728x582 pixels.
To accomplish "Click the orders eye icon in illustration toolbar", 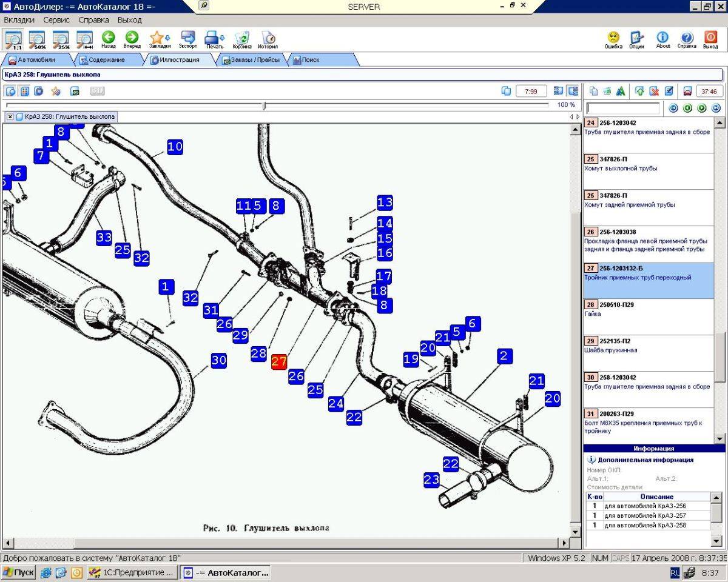I will pyautogui.click(x=75, y=91).
